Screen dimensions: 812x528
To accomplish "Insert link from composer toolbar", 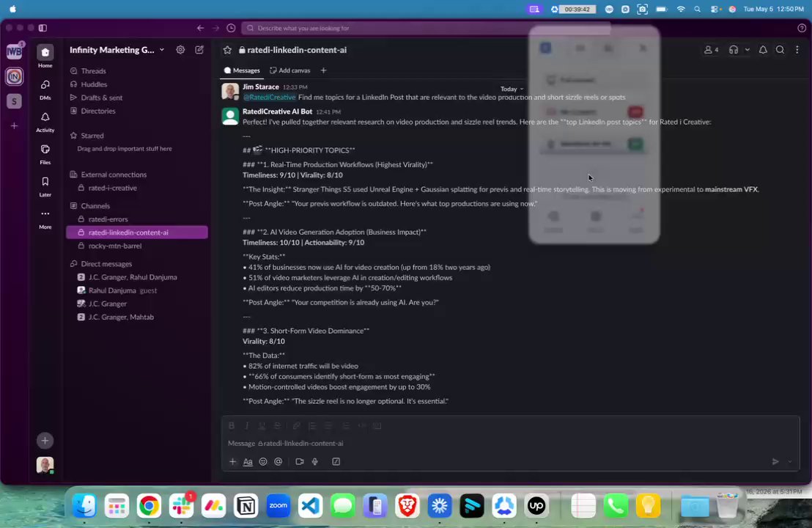I will (x=296, y=426).
